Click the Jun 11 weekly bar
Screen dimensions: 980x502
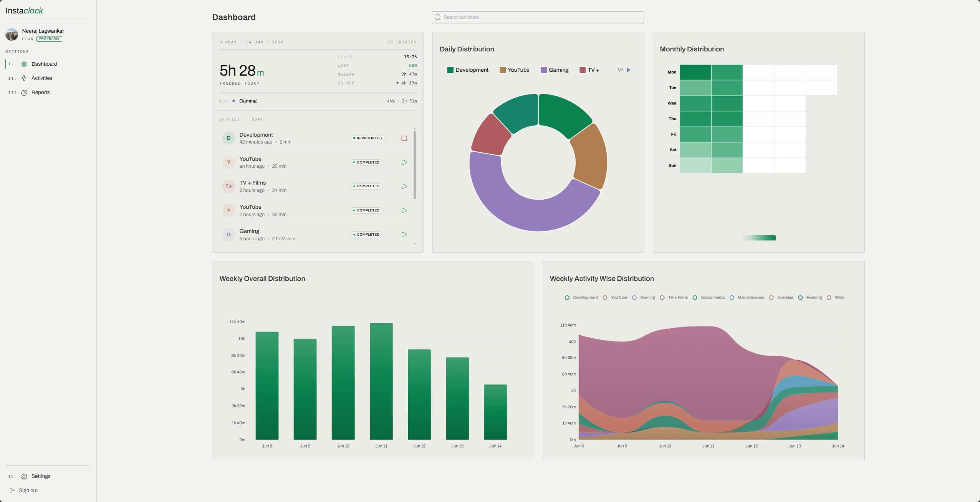click(381, 381)
